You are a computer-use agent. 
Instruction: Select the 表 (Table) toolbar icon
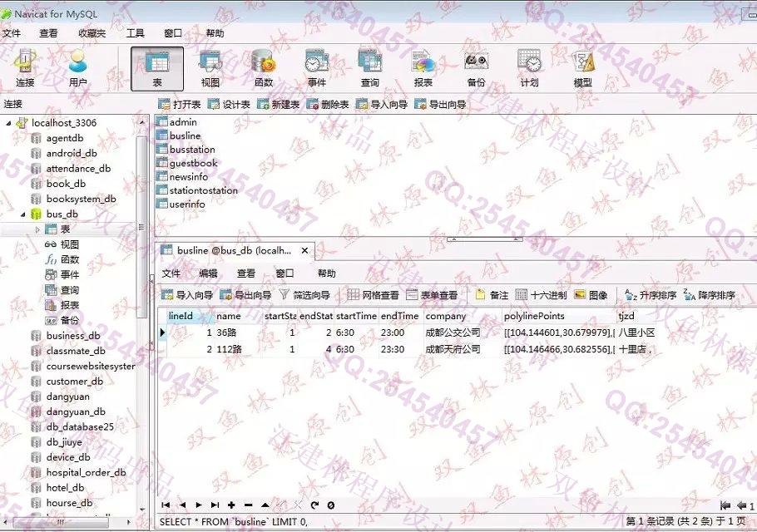pos(157,68)
